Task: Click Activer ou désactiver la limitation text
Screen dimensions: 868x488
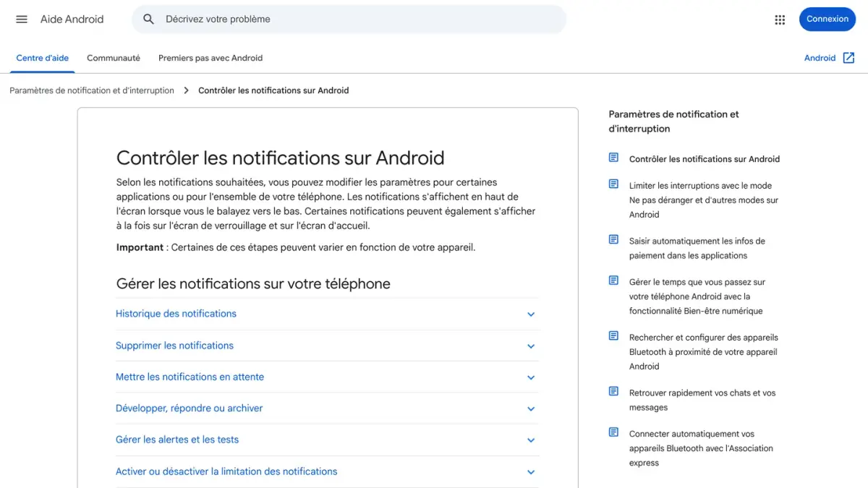Action: pos(226,471)
